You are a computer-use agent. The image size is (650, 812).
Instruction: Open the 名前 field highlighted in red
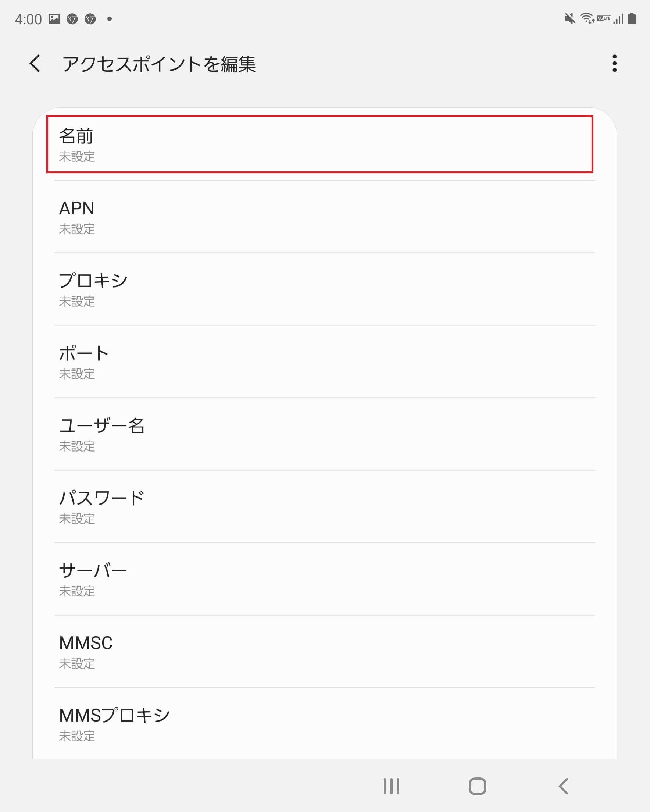(x=323, y=145)
